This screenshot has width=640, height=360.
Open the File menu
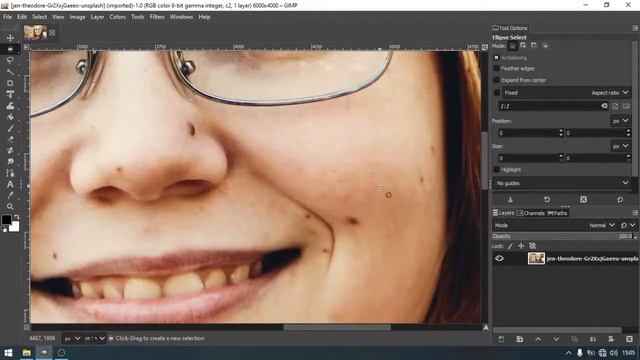pos(7,17)
